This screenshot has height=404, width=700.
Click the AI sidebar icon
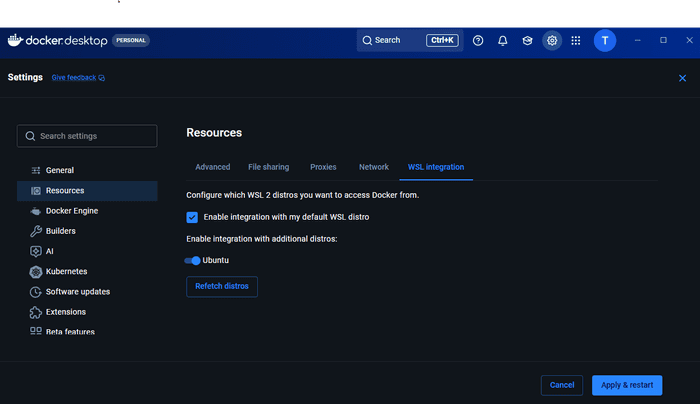36,251
